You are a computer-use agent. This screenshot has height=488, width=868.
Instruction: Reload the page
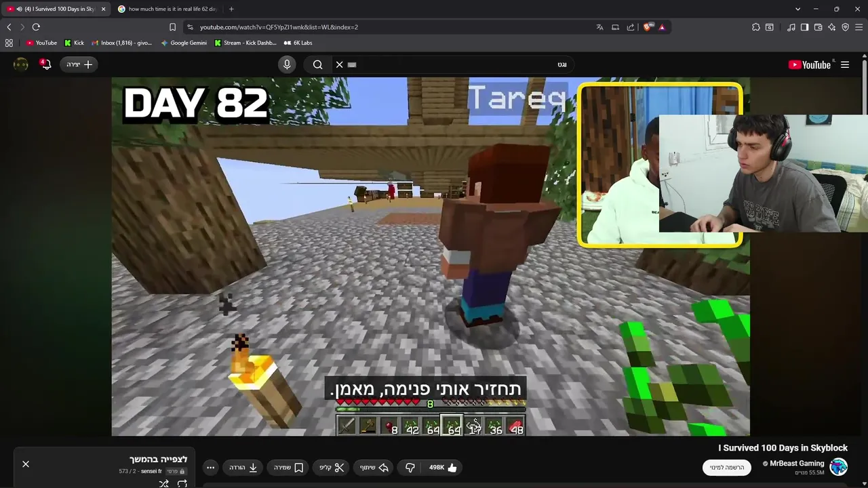click(36, 27)
